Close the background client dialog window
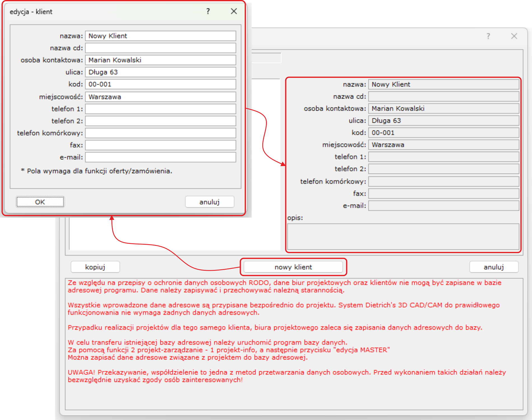Screen dimensions: 532x420 coord(514,36)
